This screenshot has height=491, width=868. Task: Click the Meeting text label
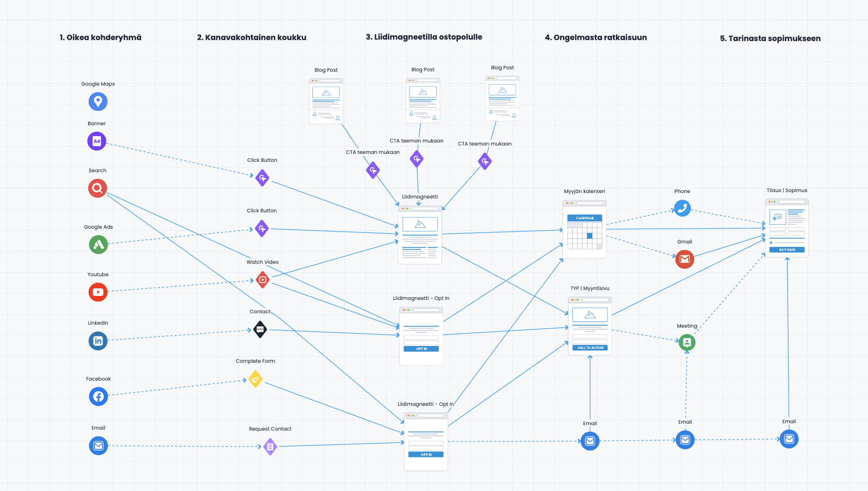tap(687, 326)
